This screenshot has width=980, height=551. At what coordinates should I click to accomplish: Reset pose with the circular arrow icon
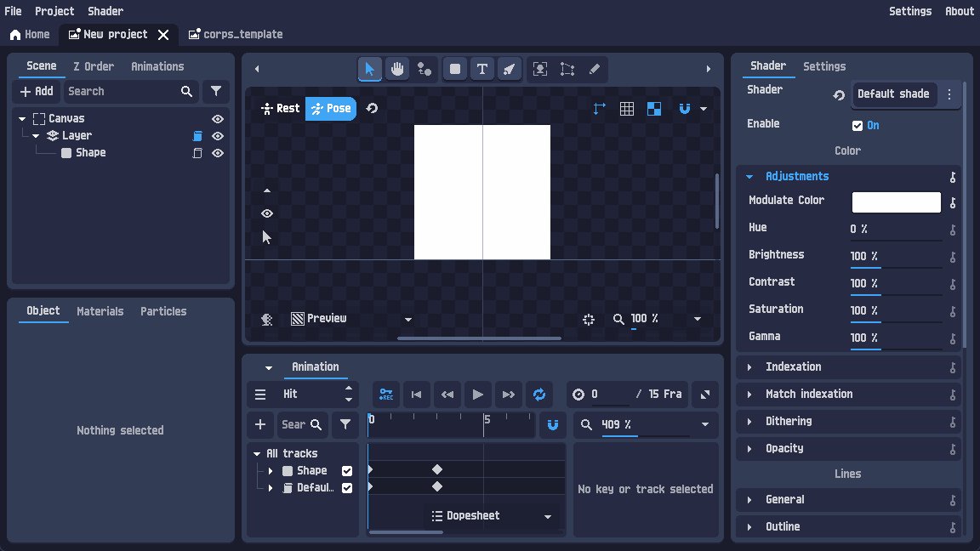pyautogui.click(x=372, y=108)
